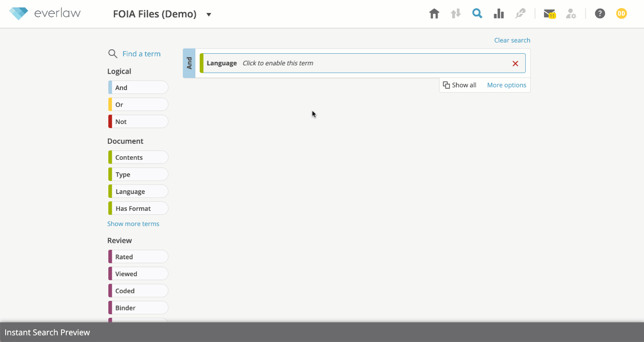Click the Show all overlapping squares icon
Screen dimensions: 644x342
pos(446,85)
